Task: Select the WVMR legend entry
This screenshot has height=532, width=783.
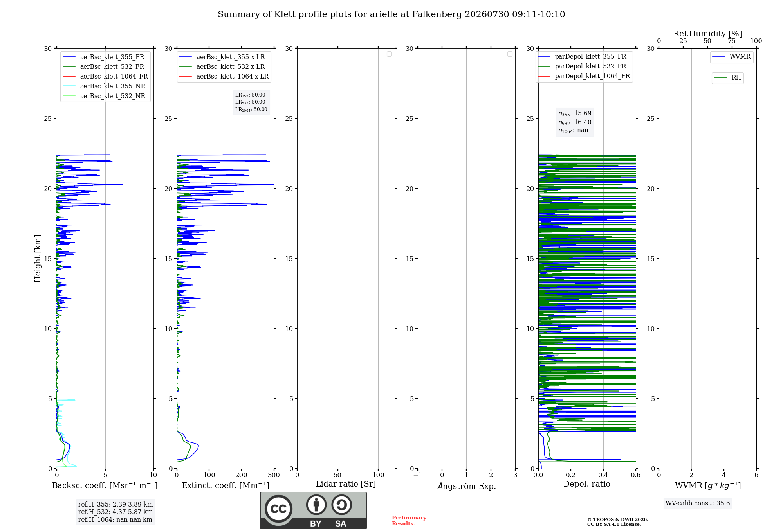Action: 732,57
